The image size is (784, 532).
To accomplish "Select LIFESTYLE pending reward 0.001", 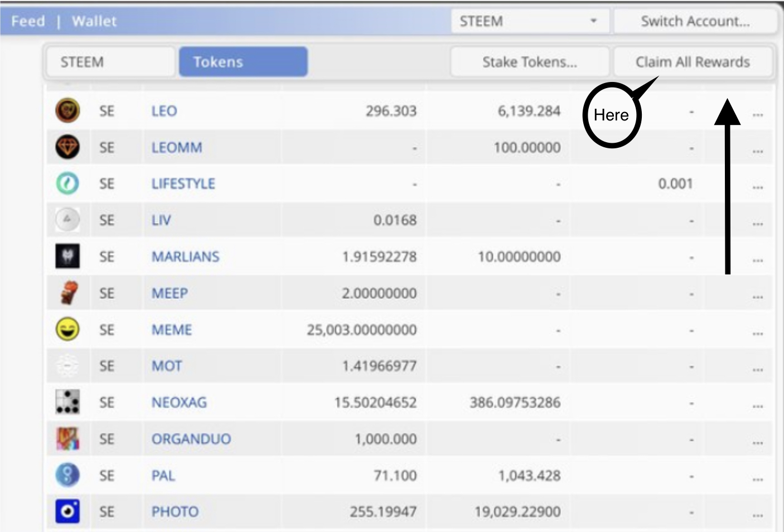I will coord(675,183).
